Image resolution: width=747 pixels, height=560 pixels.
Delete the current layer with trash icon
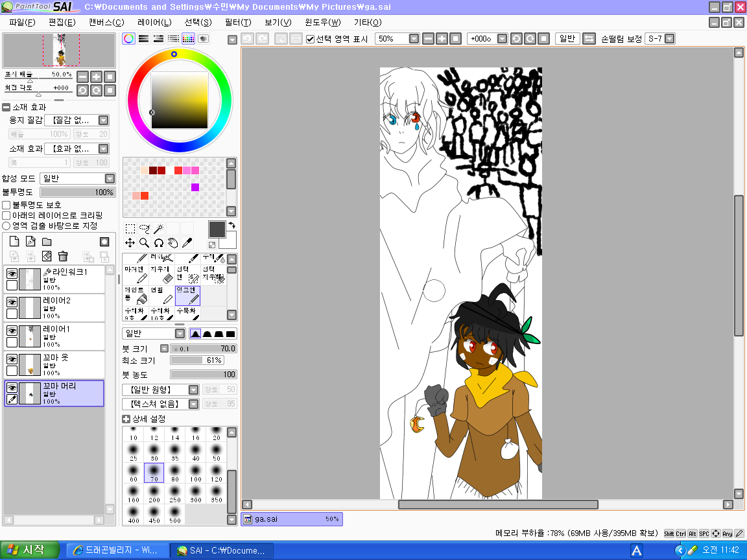tap(63, 257)
